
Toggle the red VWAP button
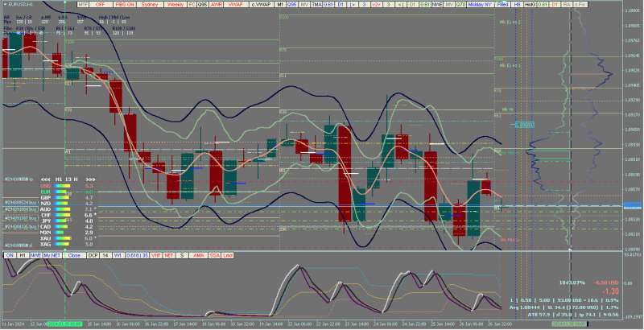(x=236, y=5)
